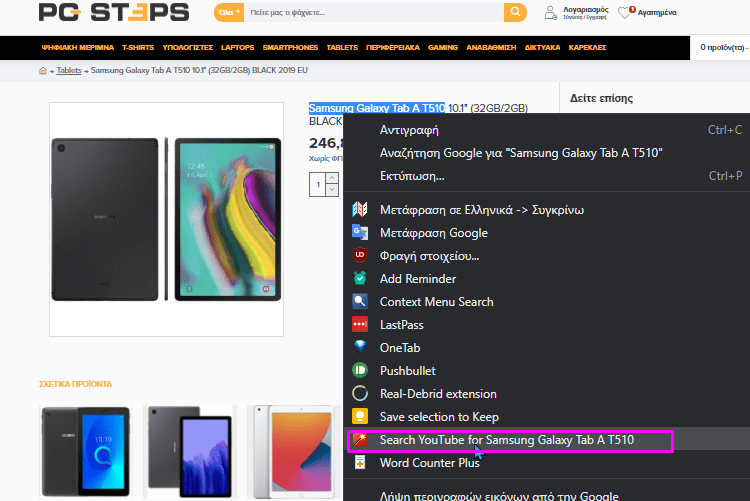This screenshot has height=501, width=750.
Task: Go to home via breadcrumb house icon
Action: [43, 70]
